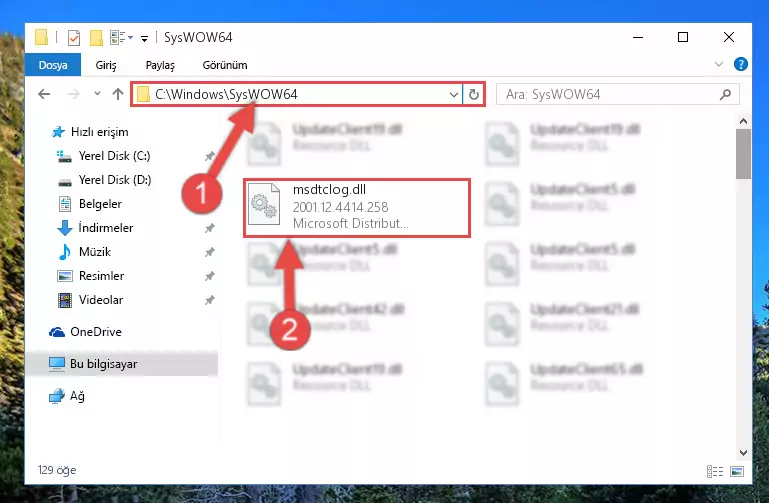Click the Ara: SysWOW64 search box
The height and width of the screenshot is (503, 769).
click(x=617, y=94)
